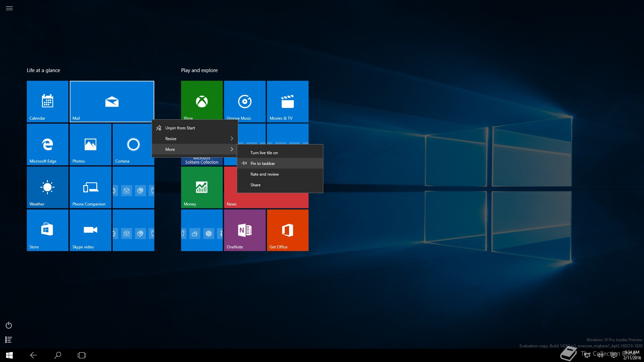Launch the Xbox tile
The height and width of the screenshot is (362, 644).
click(202, 100)
